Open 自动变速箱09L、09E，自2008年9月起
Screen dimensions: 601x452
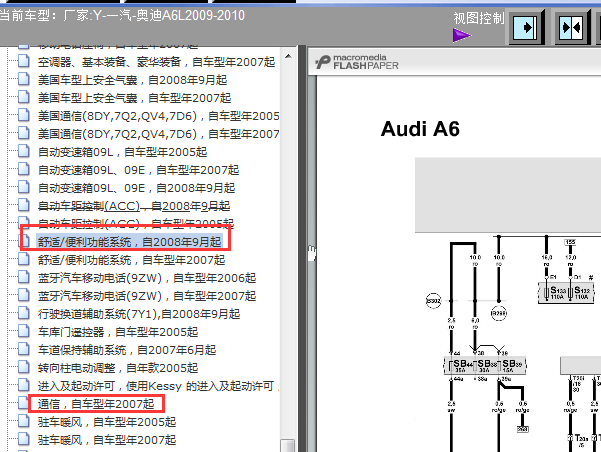[x=136, y=188]
